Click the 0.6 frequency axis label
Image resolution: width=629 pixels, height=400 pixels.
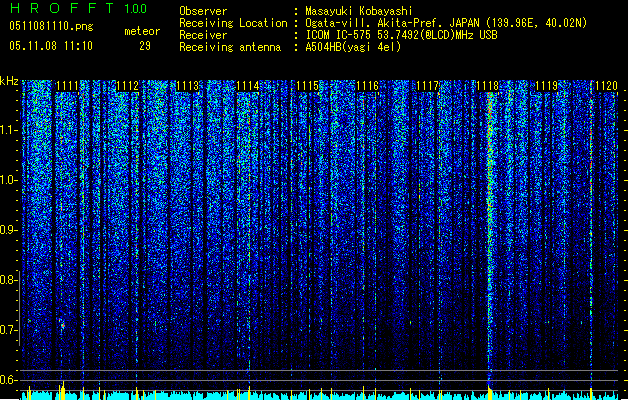click(8, 380)
